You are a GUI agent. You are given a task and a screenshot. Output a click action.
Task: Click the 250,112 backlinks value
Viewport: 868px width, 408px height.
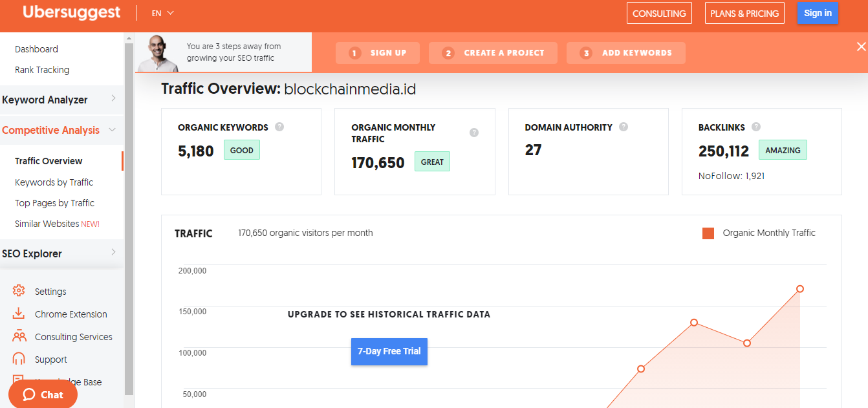coord(724,151)
